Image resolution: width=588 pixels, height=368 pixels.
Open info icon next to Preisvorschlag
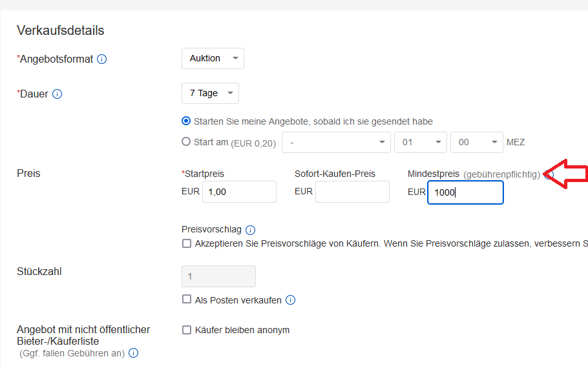[251, 230]
